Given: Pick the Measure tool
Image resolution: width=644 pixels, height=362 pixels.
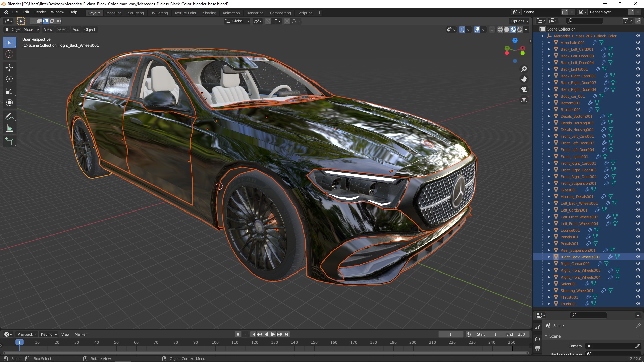Looking at the screenshot, I should [x=9, y=128].
